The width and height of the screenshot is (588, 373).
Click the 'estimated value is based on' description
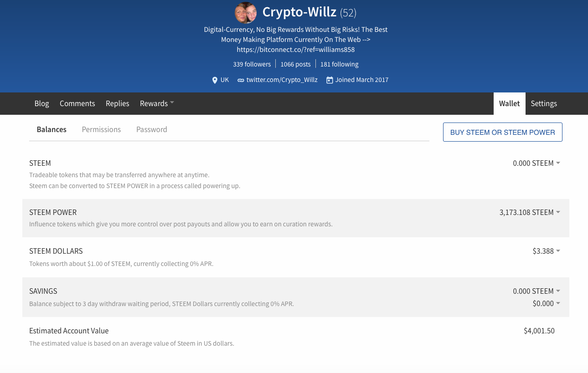132,343
